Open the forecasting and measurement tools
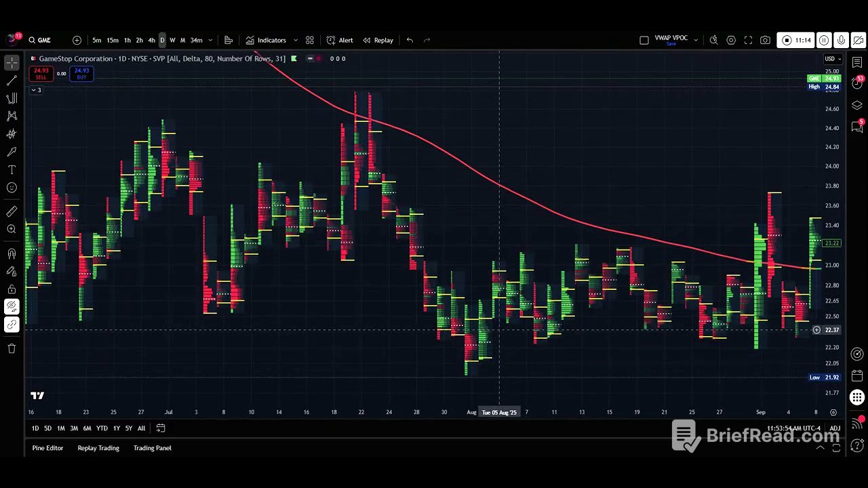Image resolution: width=868 pixels, height=488 pixels. coord(12,134)
